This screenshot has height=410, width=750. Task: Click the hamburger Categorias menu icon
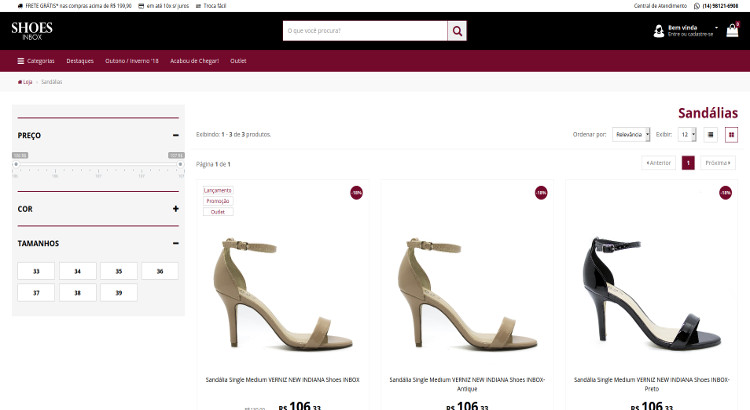pyautogui.click(x=21, y=61)
